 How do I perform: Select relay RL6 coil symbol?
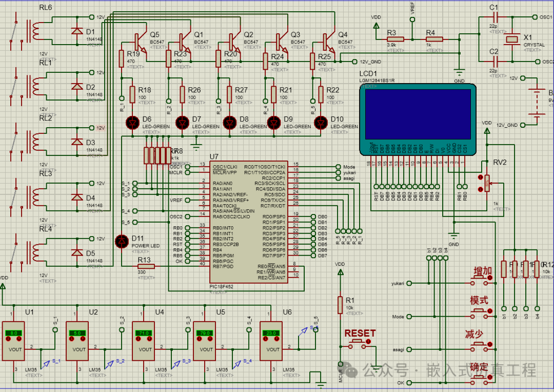(x=35, y=31)
